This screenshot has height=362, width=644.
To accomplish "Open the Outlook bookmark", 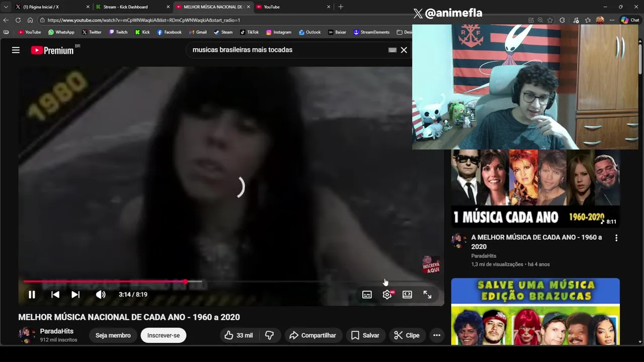I will click(x=309, y=32).
